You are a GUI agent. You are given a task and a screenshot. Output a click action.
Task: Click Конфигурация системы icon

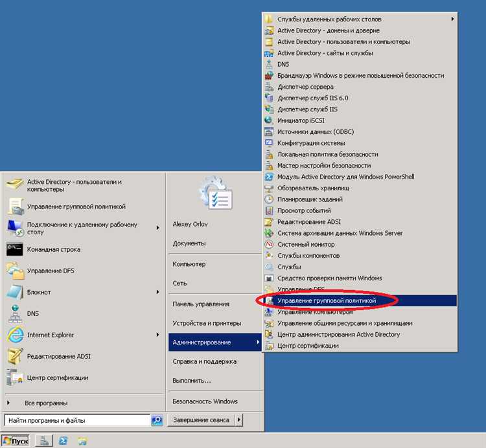(269, 143)
